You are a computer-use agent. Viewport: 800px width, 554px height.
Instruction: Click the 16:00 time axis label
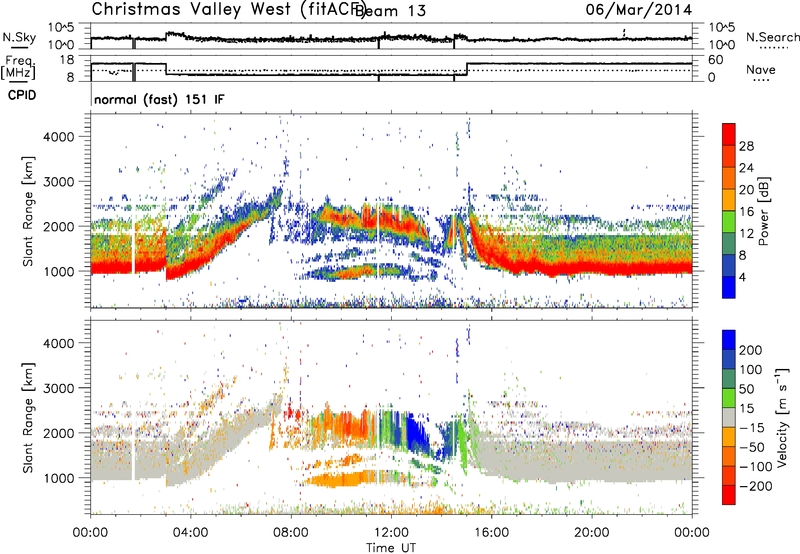[491, 533]
